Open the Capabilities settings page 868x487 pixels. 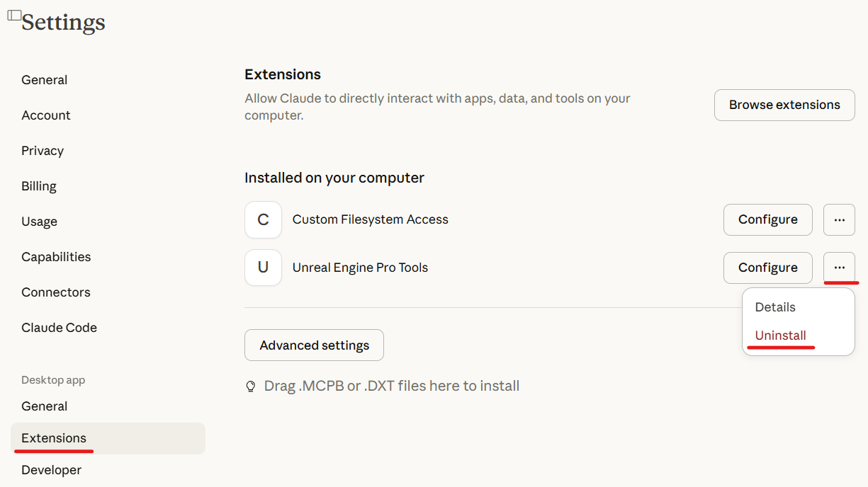pyautogui.click(x=55, y=256)
